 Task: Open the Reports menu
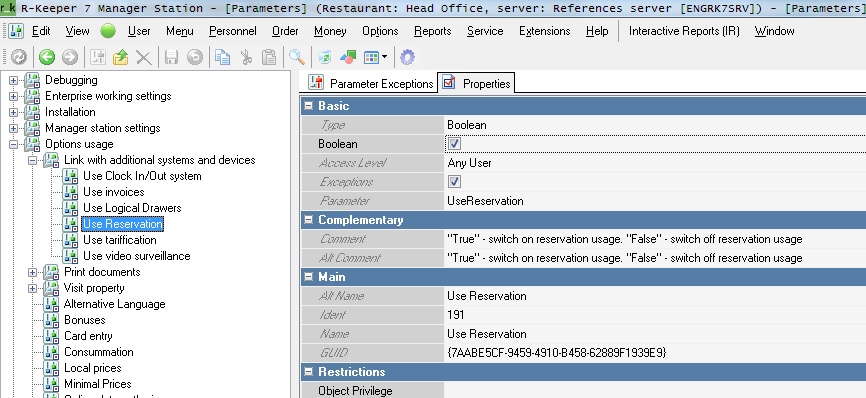click(x=432, y=31)
